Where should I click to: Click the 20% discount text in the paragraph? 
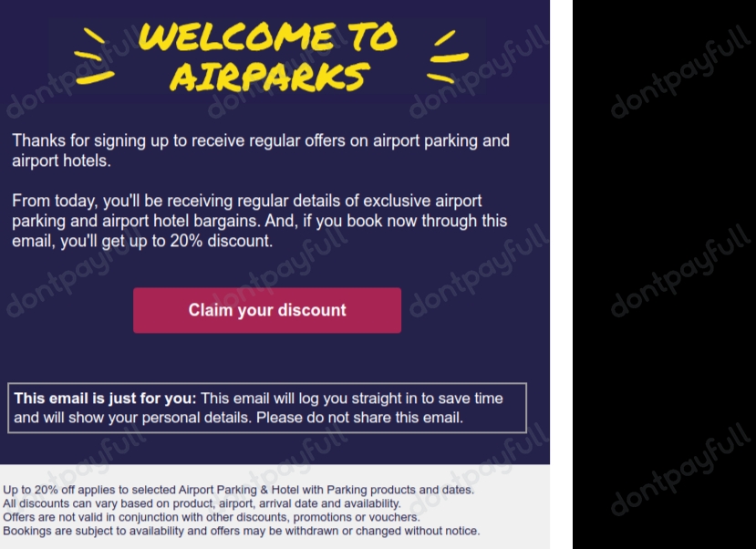(x=222, y=241)
